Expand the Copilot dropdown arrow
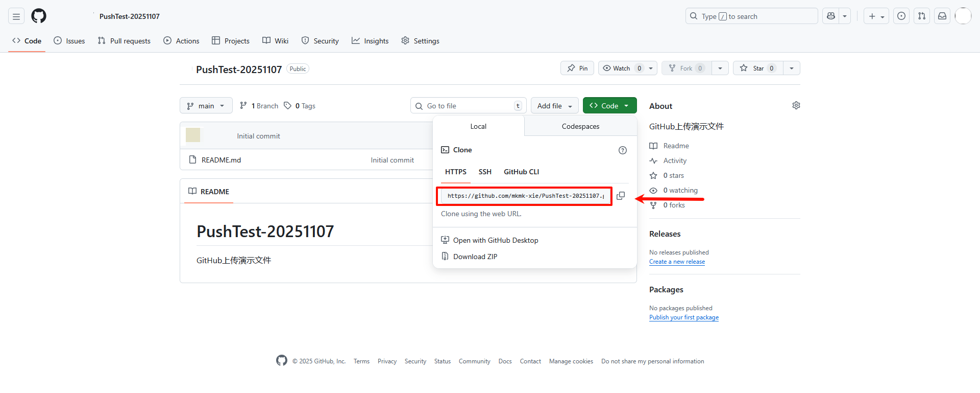This screenshot has width=980, height=393. coord(845,16)
